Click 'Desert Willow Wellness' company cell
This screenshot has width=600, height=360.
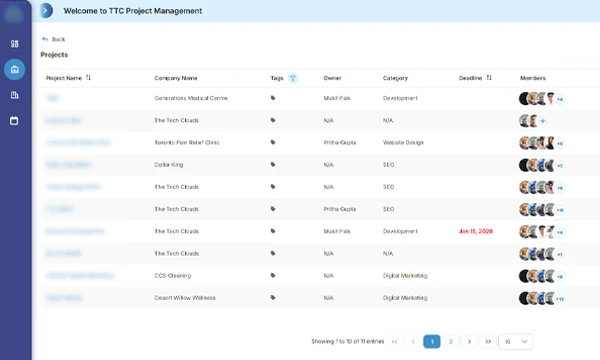(x=185, y=298)
